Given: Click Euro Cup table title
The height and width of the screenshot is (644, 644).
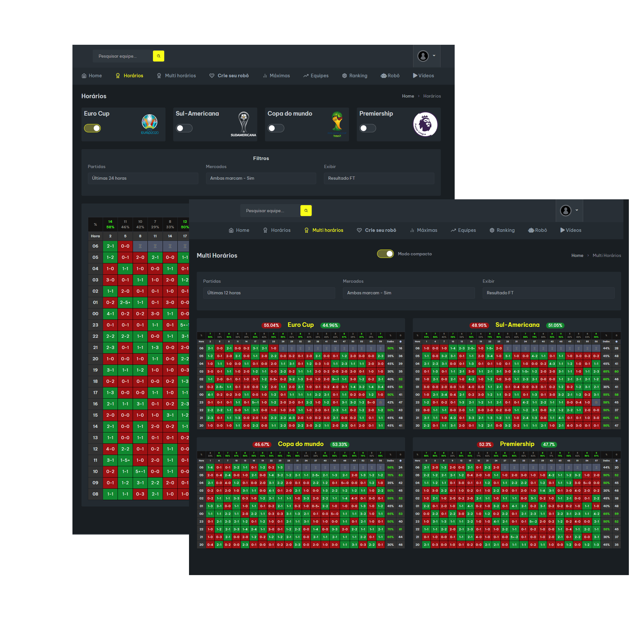Looking at the screenshot, I should point(301,325).
